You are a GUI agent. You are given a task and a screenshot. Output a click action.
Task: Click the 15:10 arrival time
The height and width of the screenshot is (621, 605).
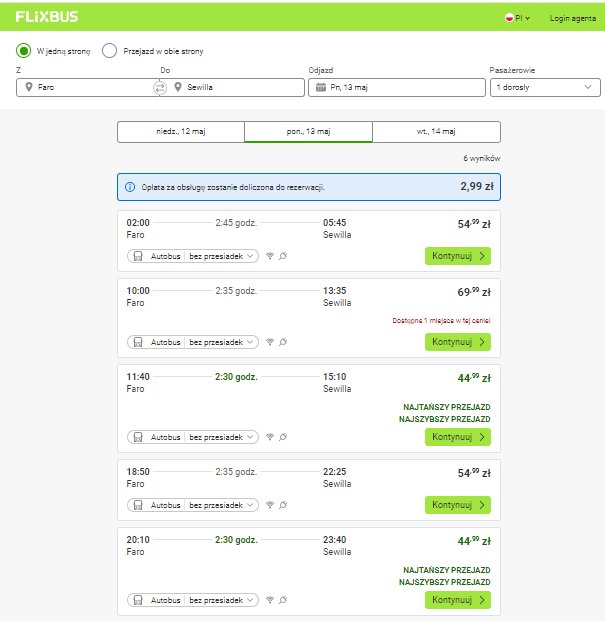tap(335, 377)
